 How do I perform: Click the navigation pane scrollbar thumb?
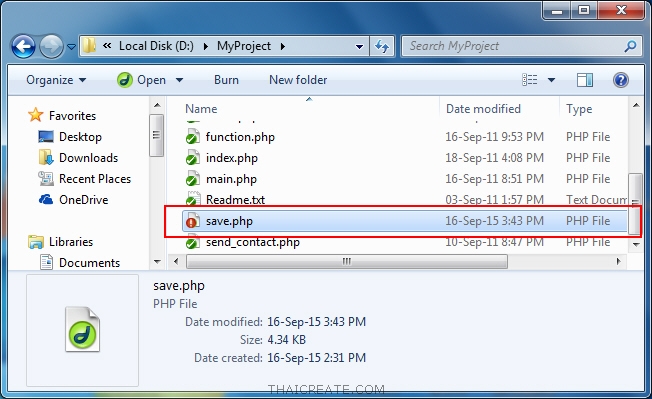coord(156,135)
